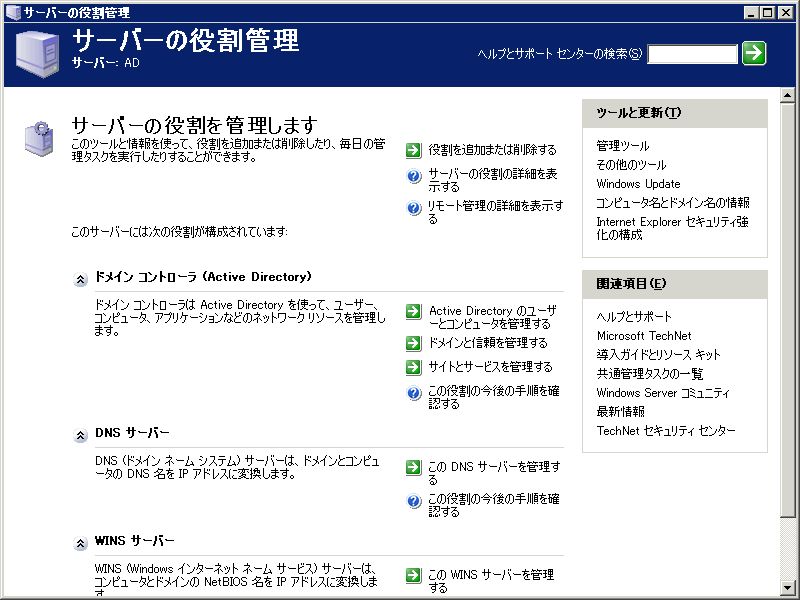This screenshot has height=600, width=800.
Task: Click the scrollbar down arrow
Action: pos(787,588)
